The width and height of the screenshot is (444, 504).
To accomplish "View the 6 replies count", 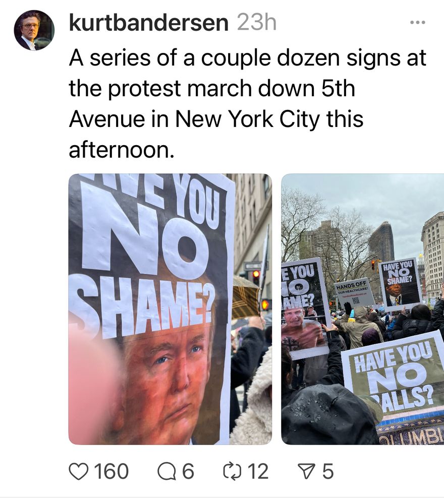I will (188, 472).
